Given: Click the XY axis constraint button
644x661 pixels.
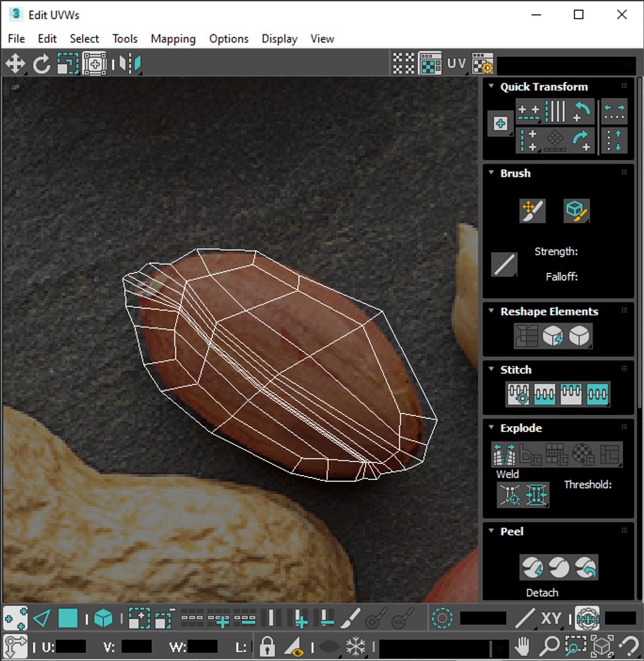Looking at the screenshot, I should (x=551, y=618).
